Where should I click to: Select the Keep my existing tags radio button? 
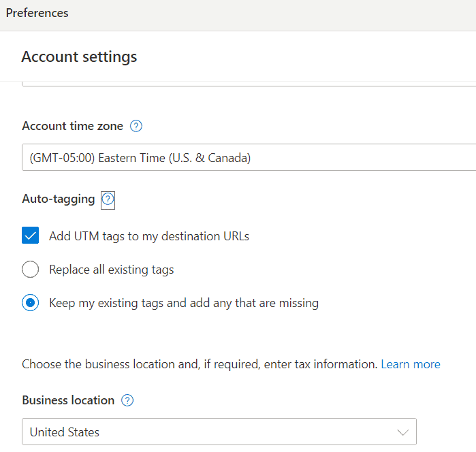pos(30,303)
